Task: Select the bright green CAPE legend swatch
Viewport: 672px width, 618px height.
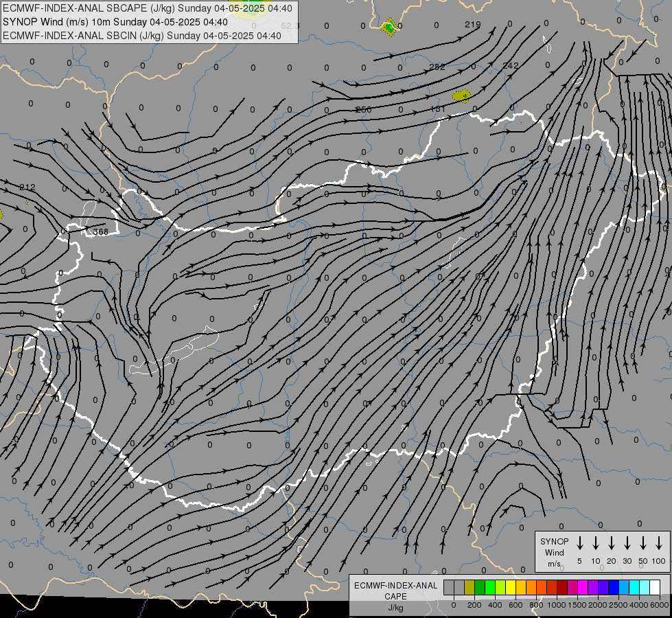Action: [x=490, y=587]
